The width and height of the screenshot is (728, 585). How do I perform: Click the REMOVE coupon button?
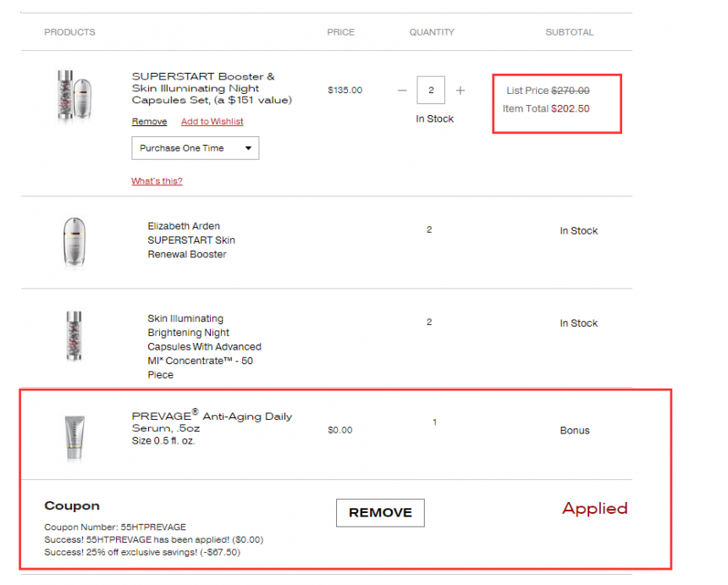(380, 512)
